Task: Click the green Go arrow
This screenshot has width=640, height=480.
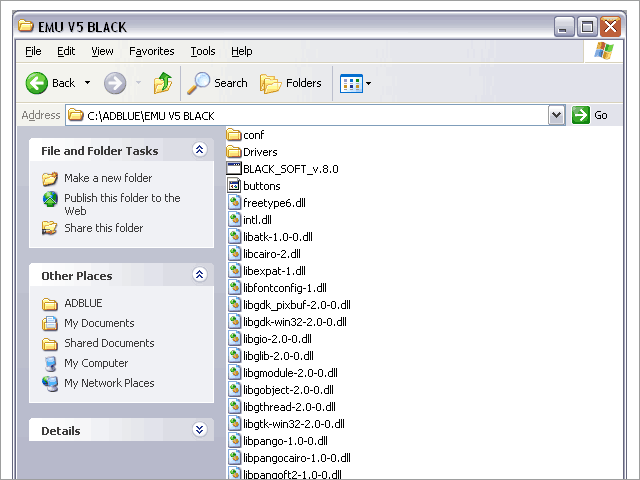Action: point(580,115)
